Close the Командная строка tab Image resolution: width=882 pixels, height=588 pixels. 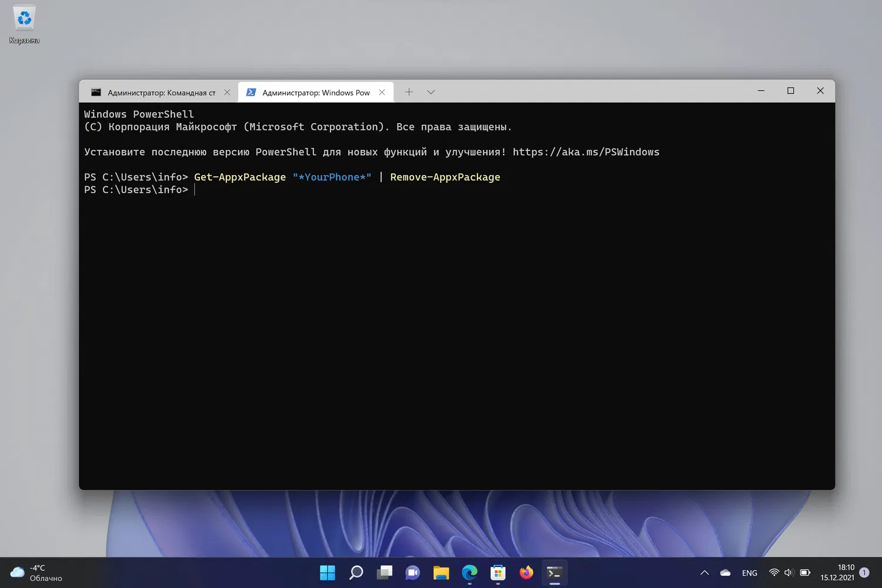(227, 92)
